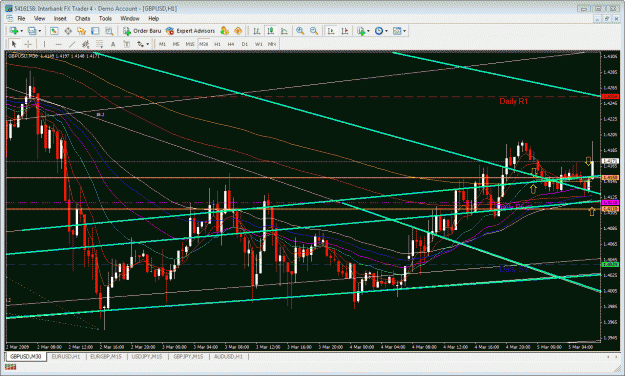Click the Order Baru button
Viewport: 625px width, 376px height.
[x=142, y=31]
